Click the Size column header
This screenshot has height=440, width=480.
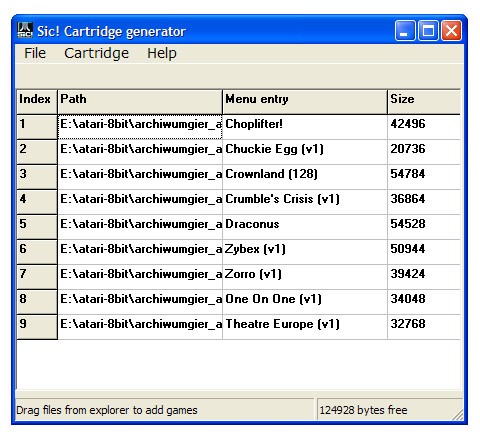coord(424,102)
